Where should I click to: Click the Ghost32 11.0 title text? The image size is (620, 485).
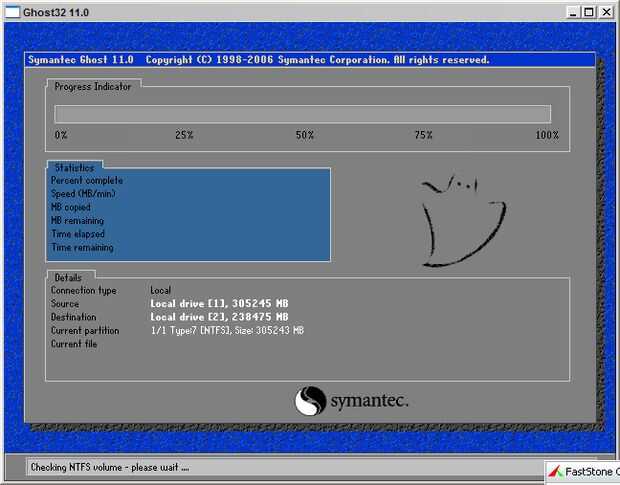pos(56,13)
